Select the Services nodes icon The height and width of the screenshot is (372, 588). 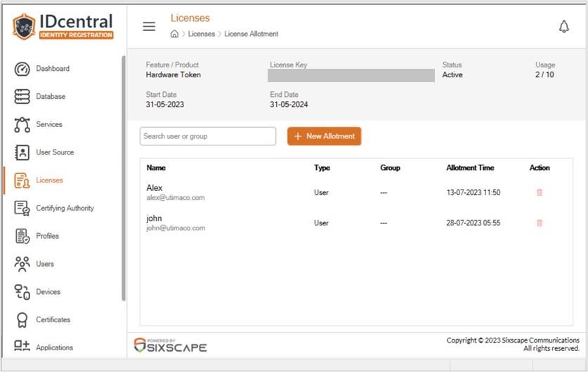(x=22, y=125)
